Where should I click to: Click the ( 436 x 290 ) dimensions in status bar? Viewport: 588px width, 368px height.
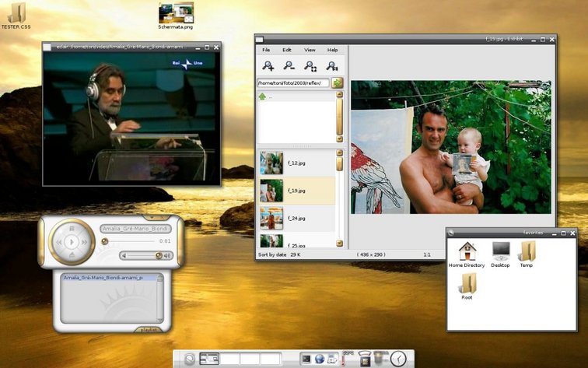coord(371,254)
